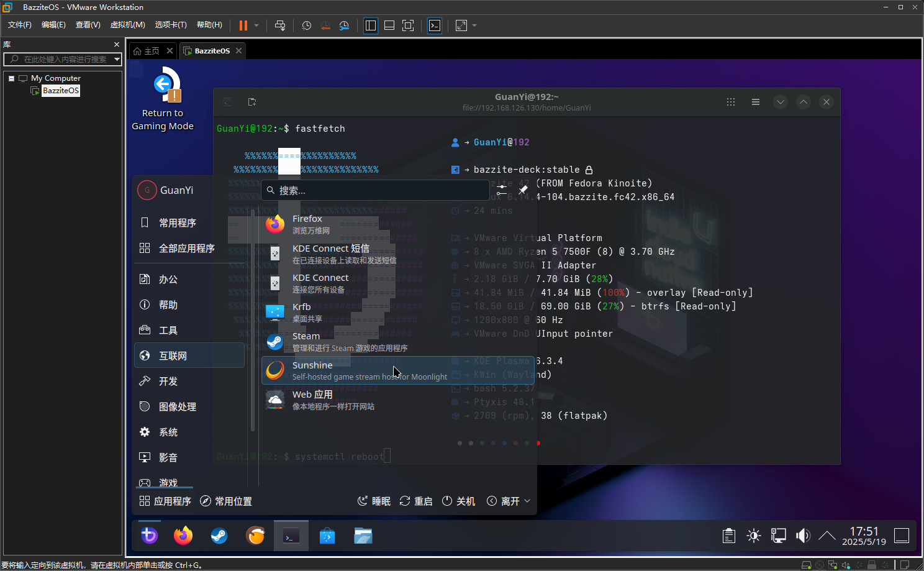Open the 选项卡(T) menu
Viewport: 924px width, 571px height.
coord(171,25)
